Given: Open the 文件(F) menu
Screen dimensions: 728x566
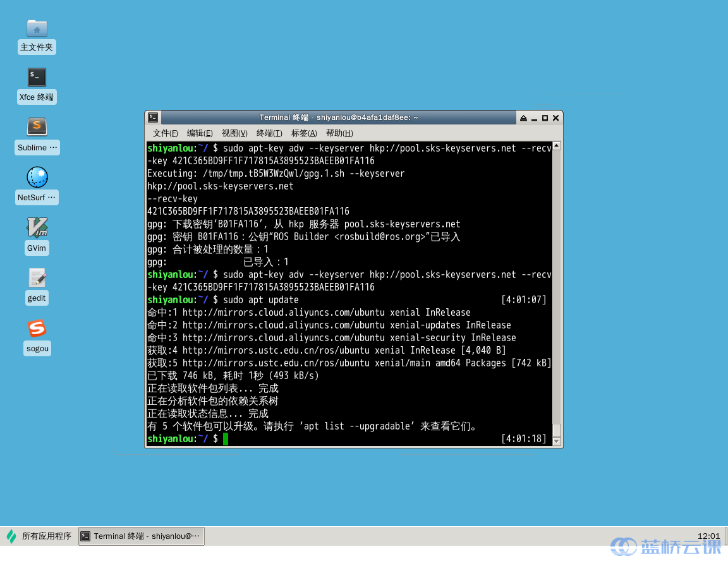Looking at the screenshot, I should (166, 133).
